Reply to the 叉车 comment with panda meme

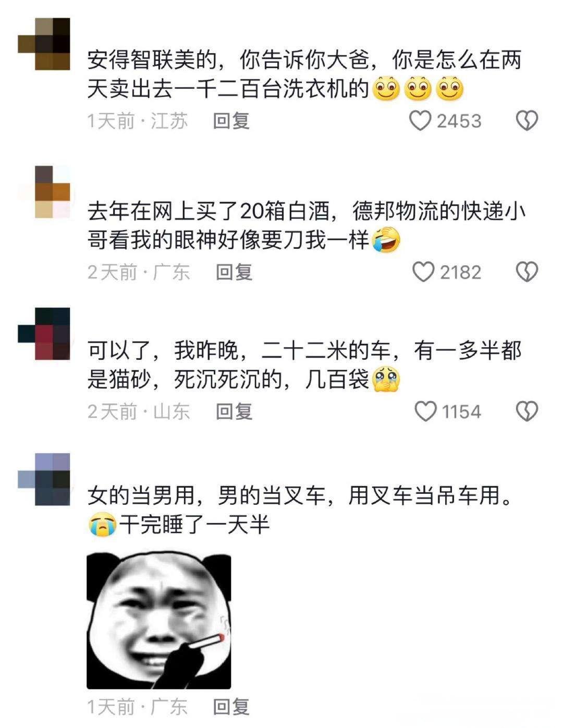[x=231, y=707]
